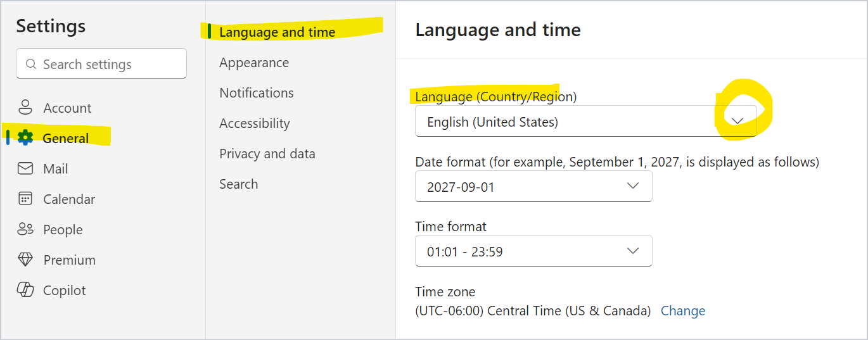The image size is (868, 340).
Task: Open the Notifications subsection
Action: click(x=257, y=93)
